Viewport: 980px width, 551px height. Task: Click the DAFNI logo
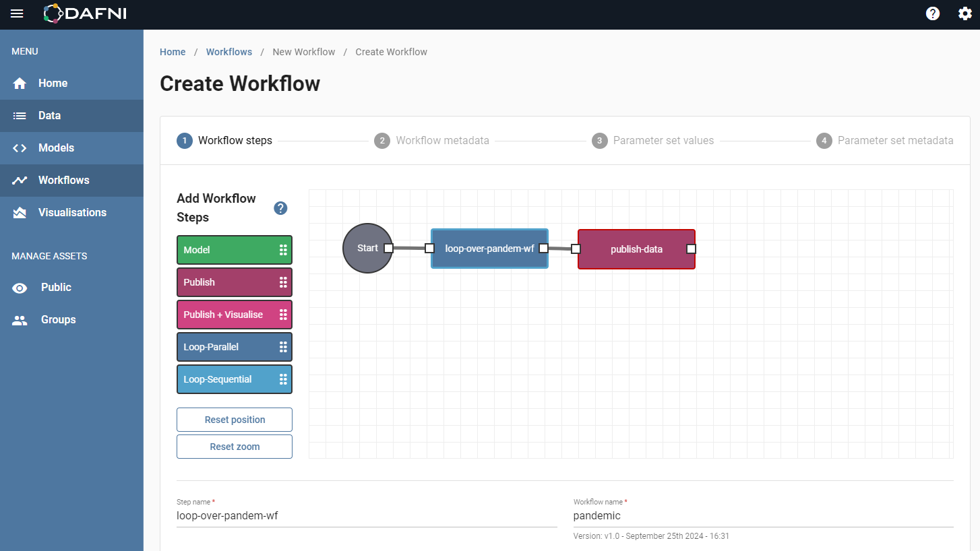[84, 13]
